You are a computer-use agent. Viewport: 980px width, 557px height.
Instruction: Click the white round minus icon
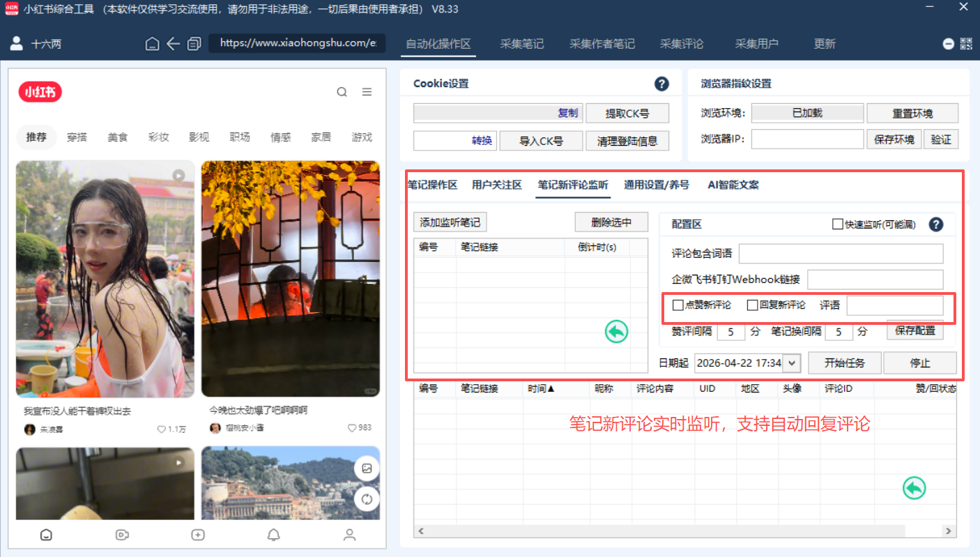(949, 44)
